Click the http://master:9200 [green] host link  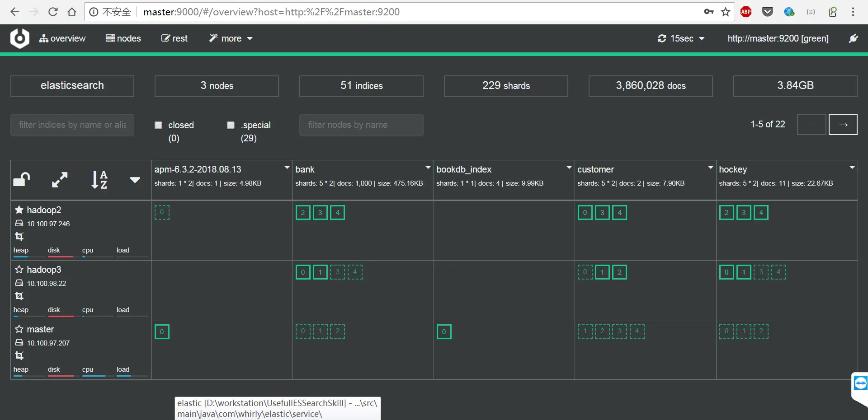click(778, 38)
